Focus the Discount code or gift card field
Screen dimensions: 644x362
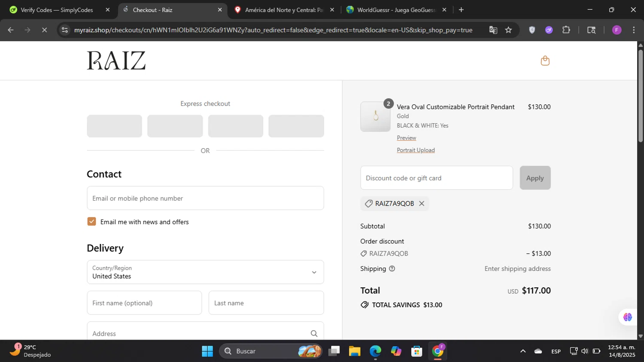pyautogui.click(x=437, y=178)
